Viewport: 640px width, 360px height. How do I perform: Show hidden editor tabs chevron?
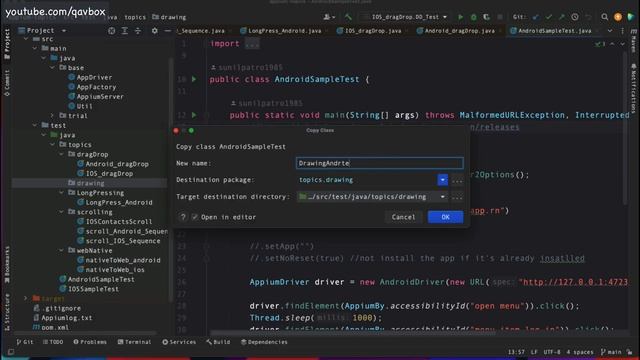click(610, 31)
